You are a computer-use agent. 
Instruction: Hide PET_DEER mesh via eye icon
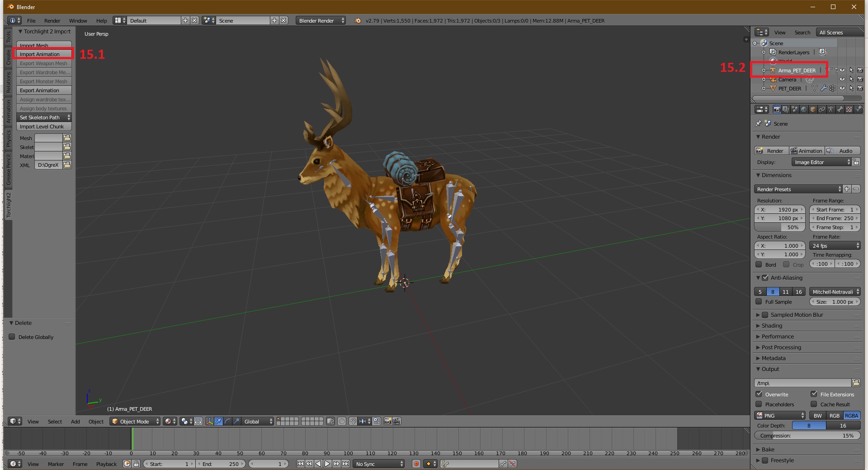click(x=842, y=89)
